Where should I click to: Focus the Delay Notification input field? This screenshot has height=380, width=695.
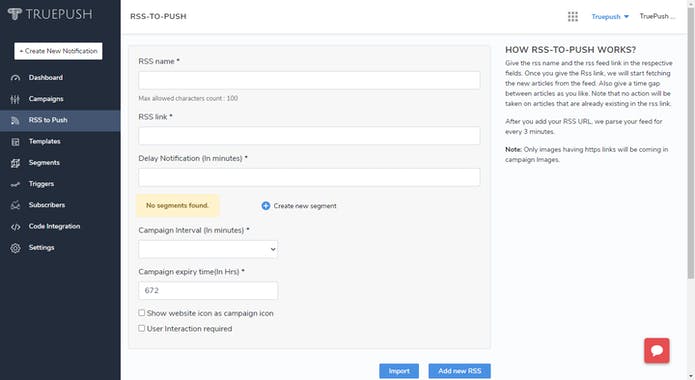(309, 177)
